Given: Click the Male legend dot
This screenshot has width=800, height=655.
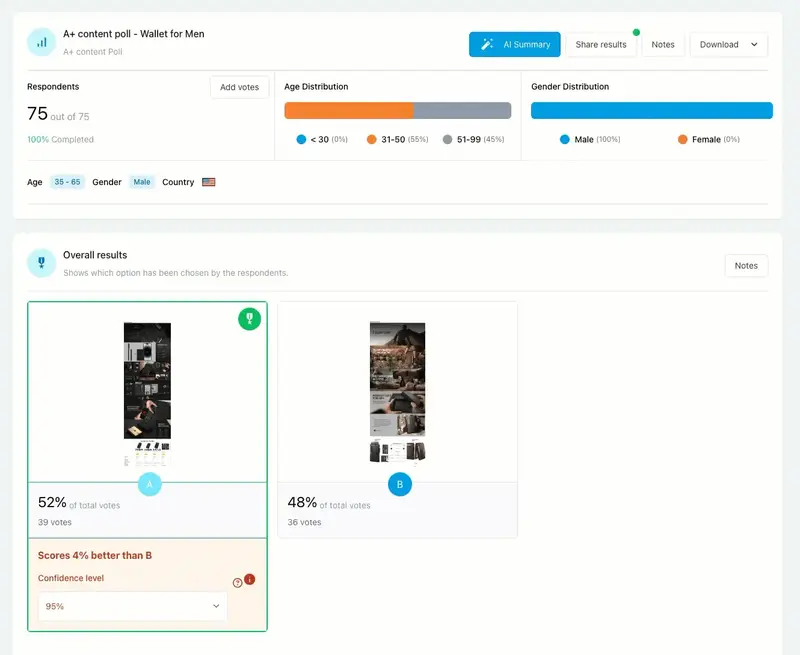Looking at the screenshot, I should [x=564, y=139].
